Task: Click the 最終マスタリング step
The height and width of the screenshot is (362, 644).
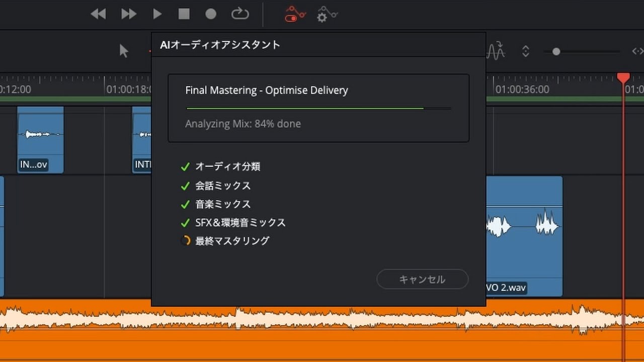Action: (232, 241)
